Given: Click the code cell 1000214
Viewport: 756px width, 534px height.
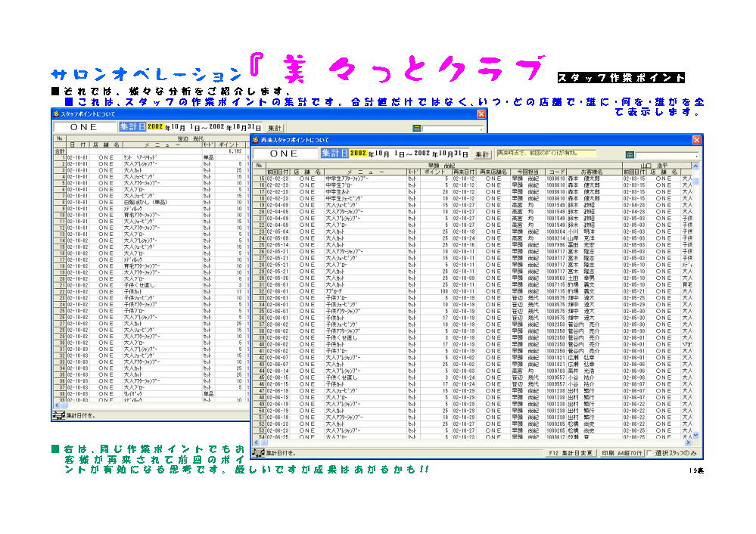Looking at the screenshot, I should (556, 238).
